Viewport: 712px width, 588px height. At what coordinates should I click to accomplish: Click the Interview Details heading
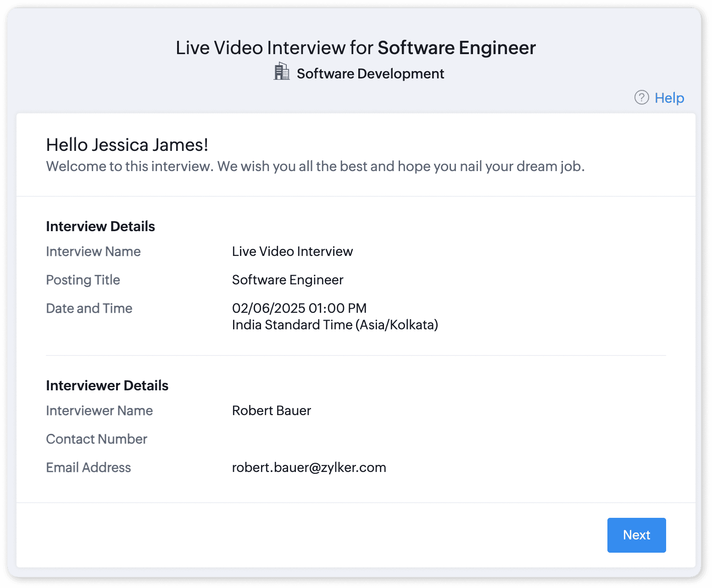[x=100, y=227]
